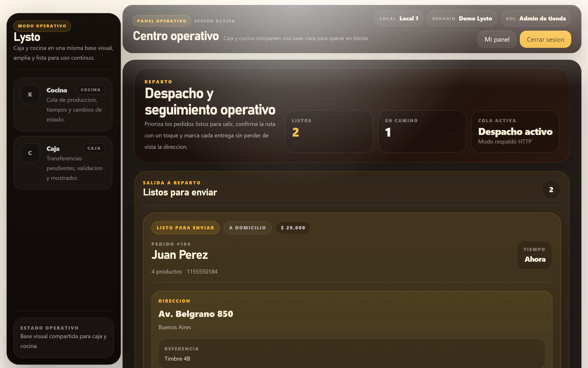Click the TIEMPO Ahora box
588x368 pixels.
[x=534, y=255]
